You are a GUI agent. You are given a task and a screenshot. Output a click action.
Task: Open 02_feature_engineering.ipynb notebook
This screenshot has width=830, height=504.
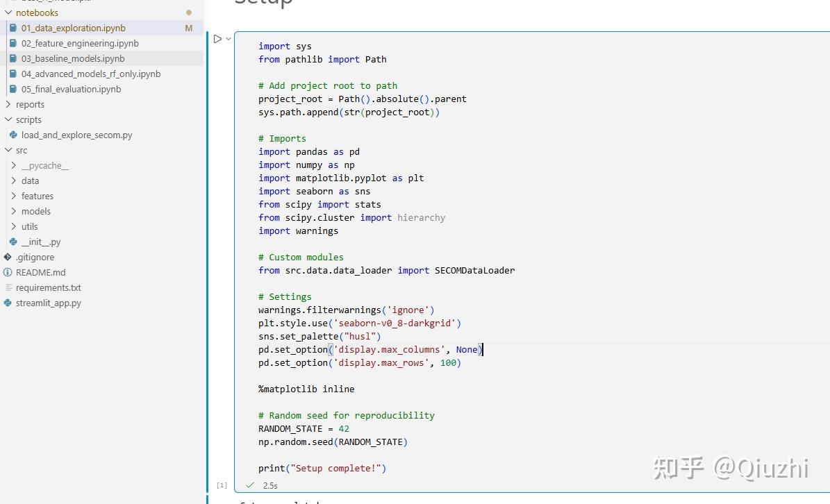click(x=80, y=43)
